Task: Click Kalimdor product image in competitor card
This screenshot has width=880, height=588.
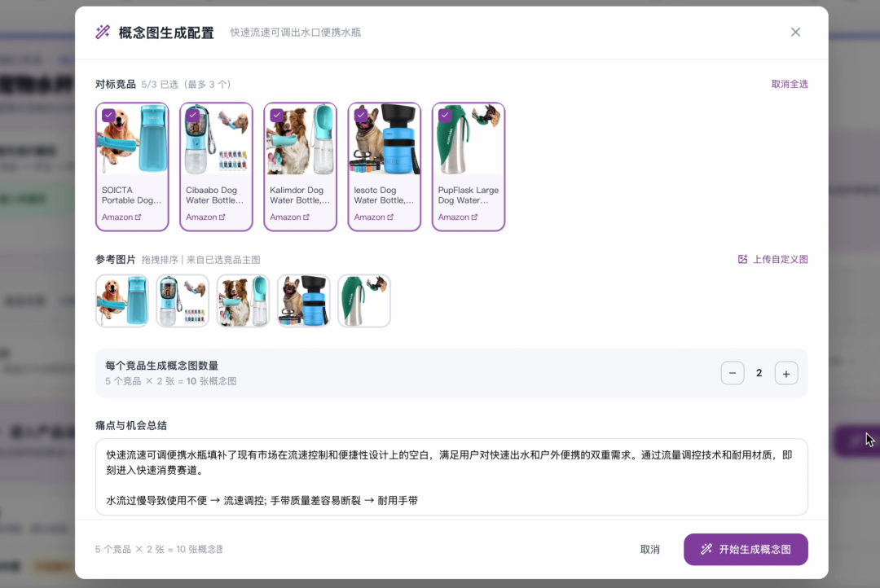Action: tap(300, 139)
